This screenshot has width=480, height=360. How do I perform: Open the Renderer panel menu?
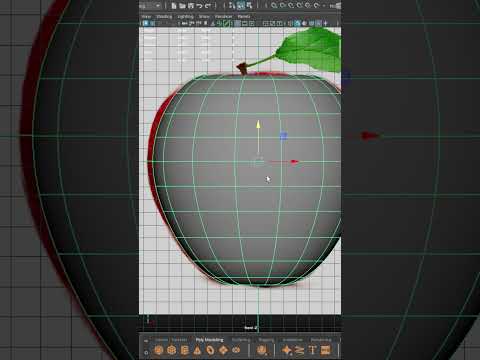(x=223, y=16)
